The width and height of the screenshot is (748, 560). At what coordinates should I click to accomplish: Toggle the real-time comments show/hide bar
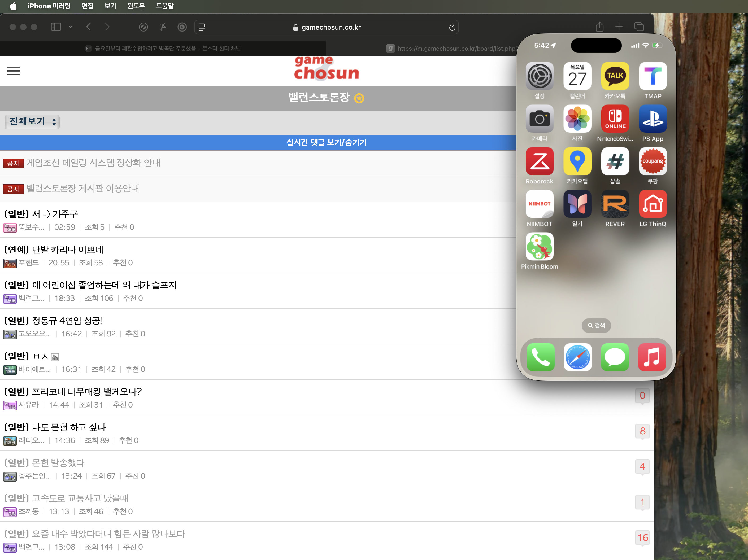click(x=326, y=142)
